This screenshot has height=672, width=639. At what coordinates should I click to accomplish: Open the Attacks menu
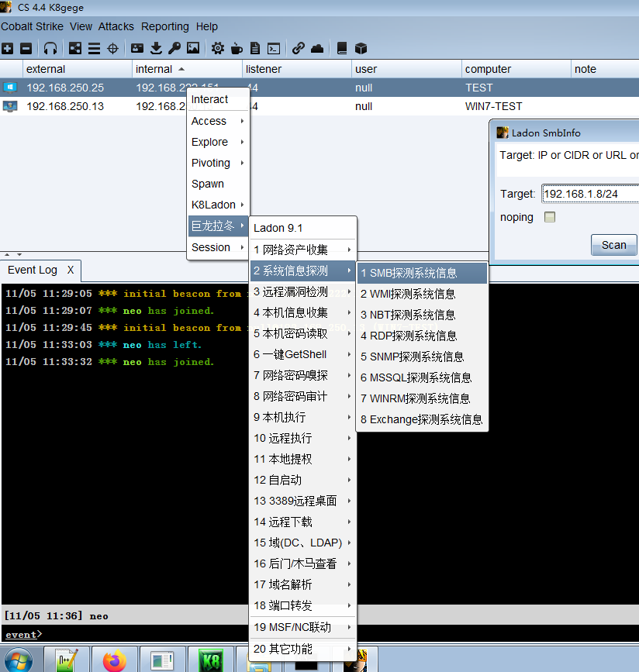pyautogui.click(x=116, y=26)
